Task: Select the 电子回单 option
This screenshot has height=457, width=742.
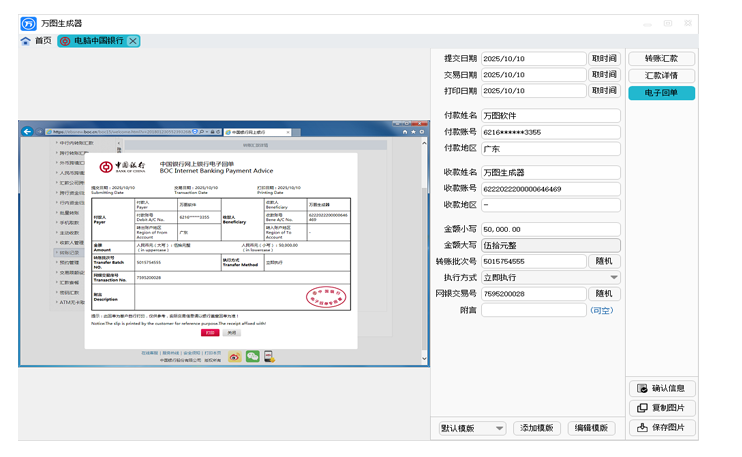Action: point(661,93)
